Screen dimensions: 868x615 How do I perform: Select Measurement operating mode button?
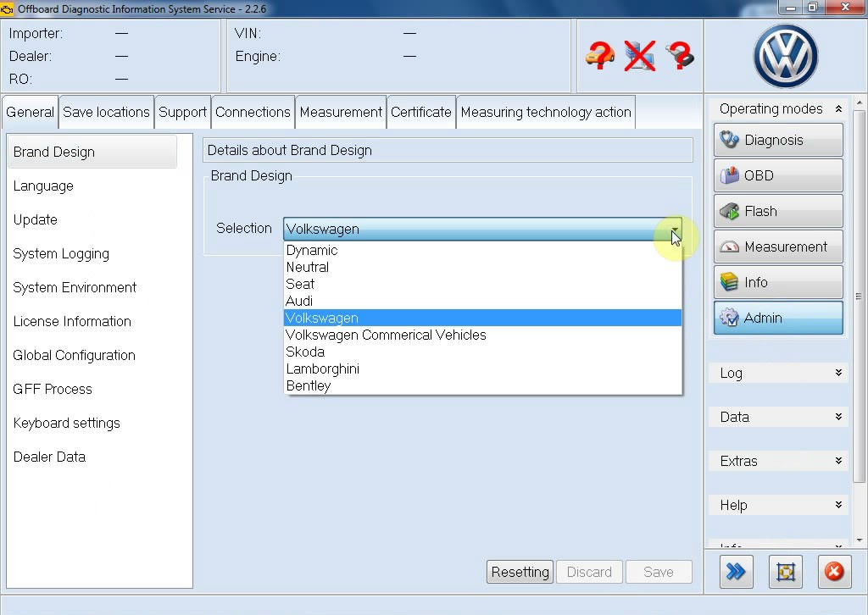778,247
